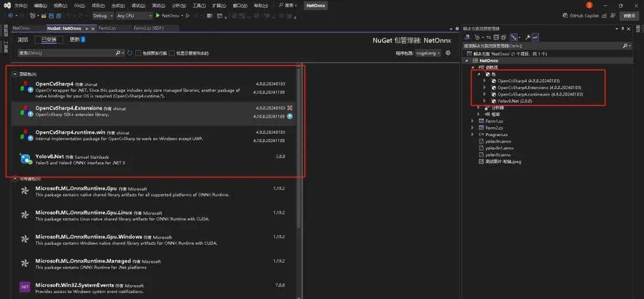The image size is (644, 299).
Task: Switch to the Form2.cs editor tab
Action: 107,29
